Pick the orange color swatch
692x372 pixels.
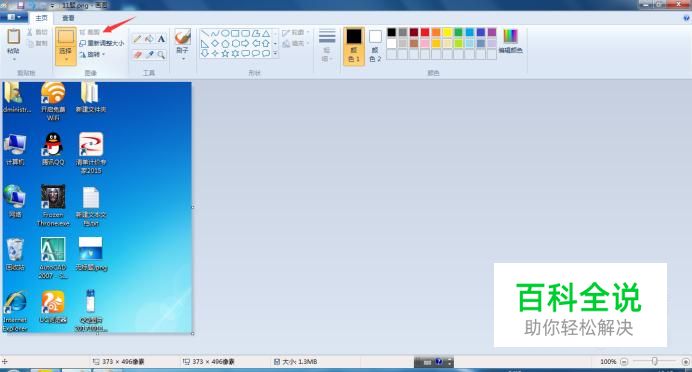[436, 32]
